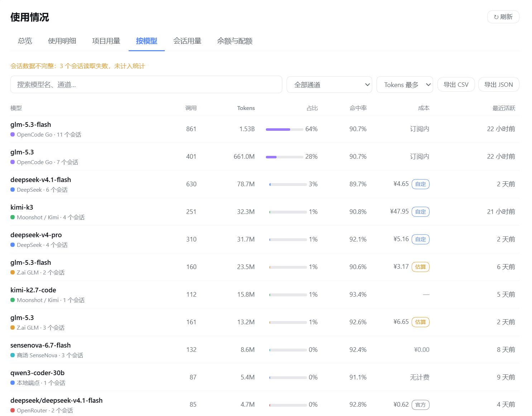Open the kimi-k3 model row
The width and height of the screenshot is (532, 416).
(x=265, y=212)
